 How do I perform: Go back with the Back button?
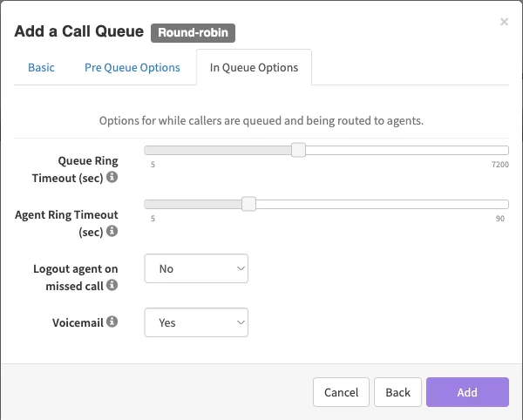398,392
